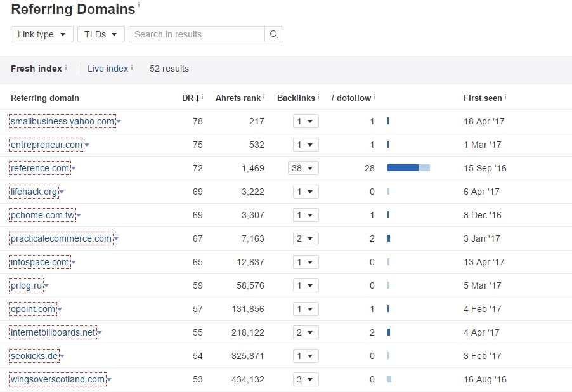Screen dimensions: 572x392
Task: Open the Link type dropdown
Action: tap(42, 34)
